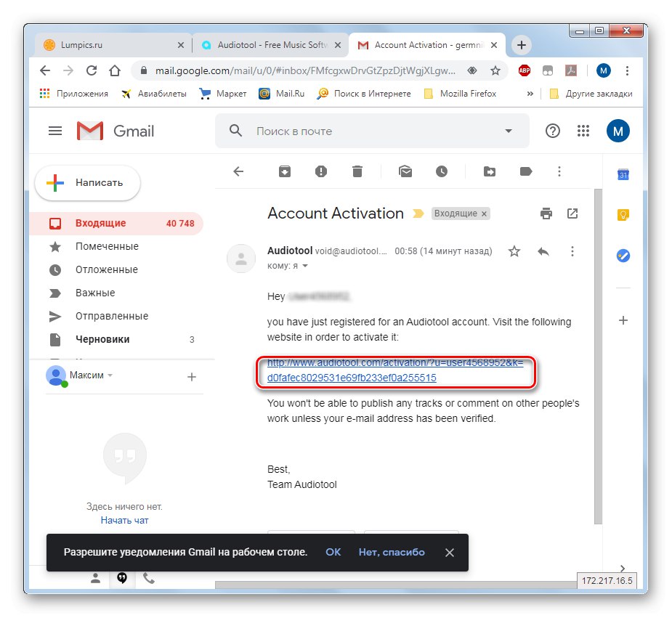
Task: Click the browser forward arrow
Action: coord(68,70)
